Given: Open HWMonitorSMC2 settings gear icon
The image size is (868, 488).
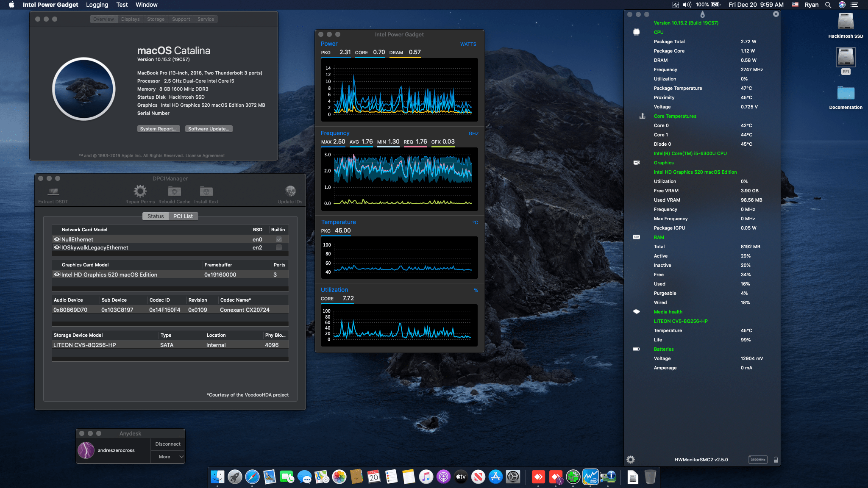Looking at the screenshot, I should pos(631,460).
